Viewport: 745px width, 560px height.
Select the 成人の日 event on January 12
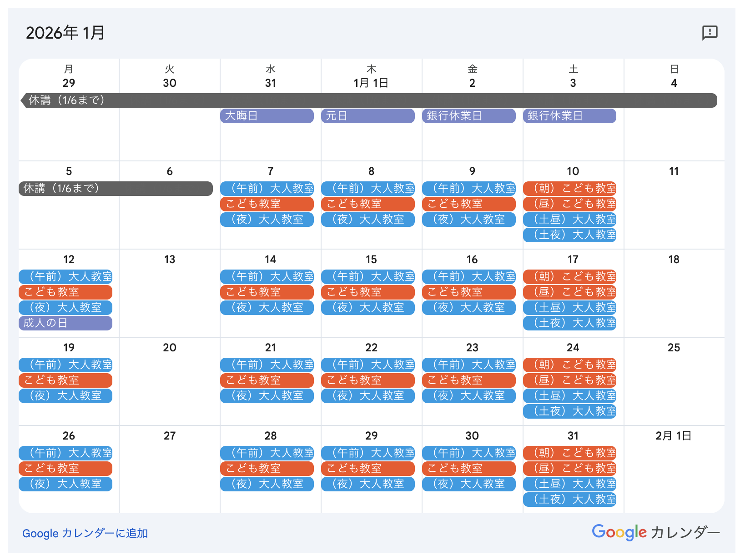click(x=65, y=323)
